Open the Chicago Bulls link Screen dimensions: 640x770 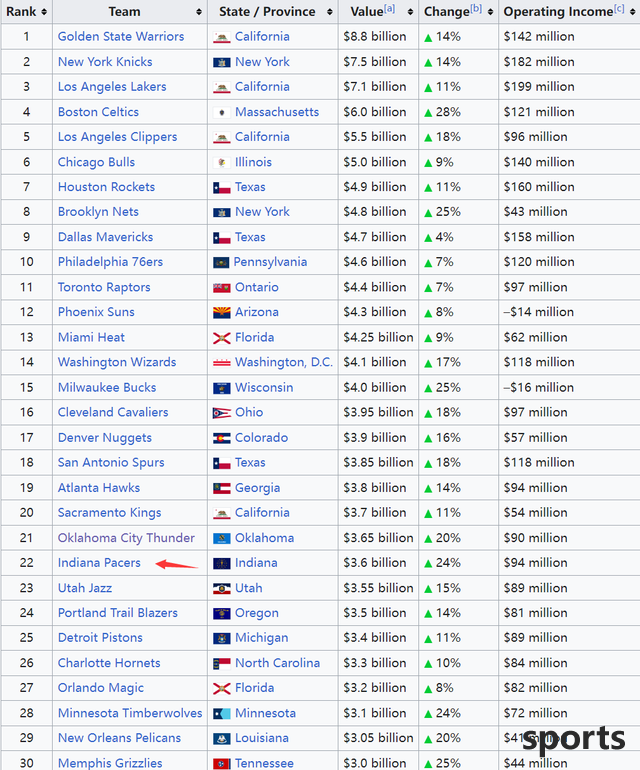point(96,162)
